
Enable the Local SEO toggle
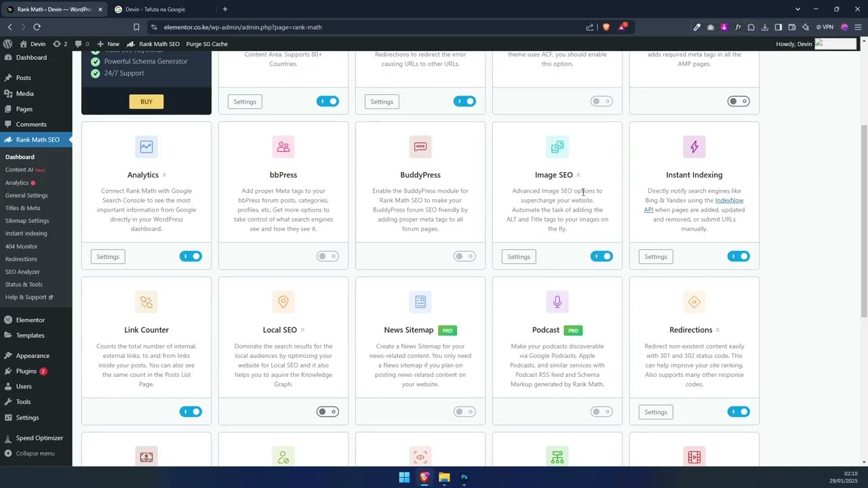(x=328, y=411)
